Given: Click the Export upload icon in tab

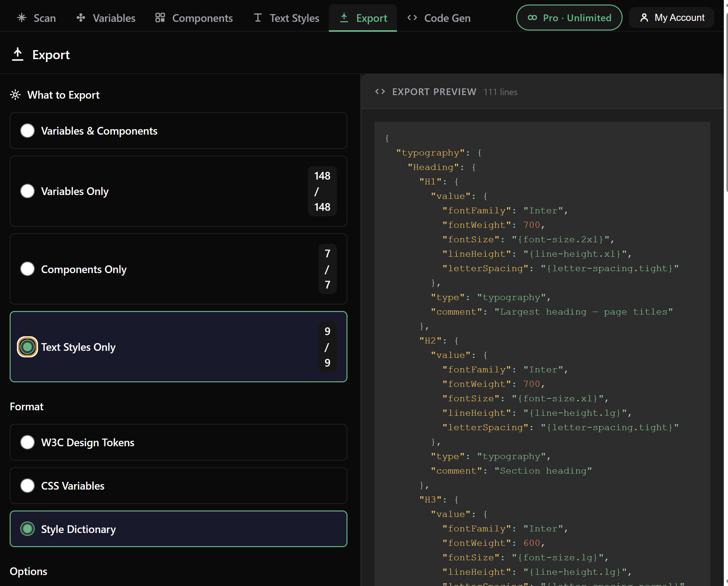Looking at the screenshot, I should [344, 18].
